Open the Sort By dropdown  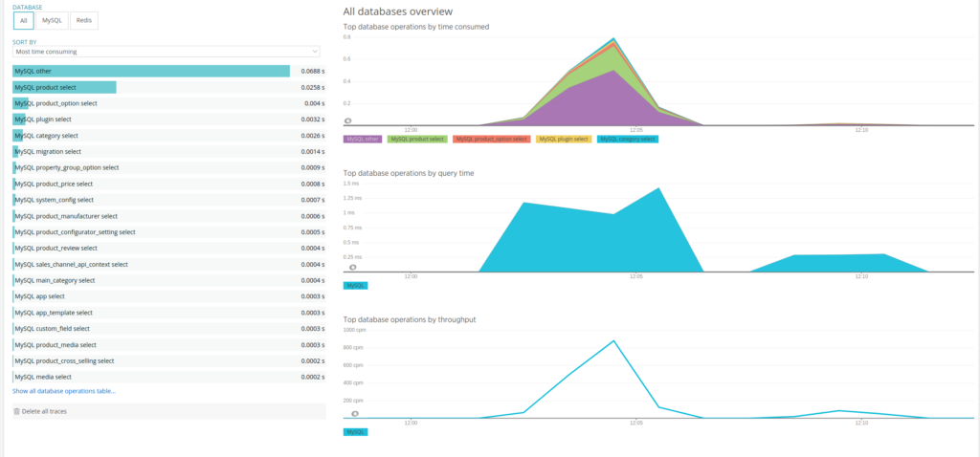tap(167, 52)
